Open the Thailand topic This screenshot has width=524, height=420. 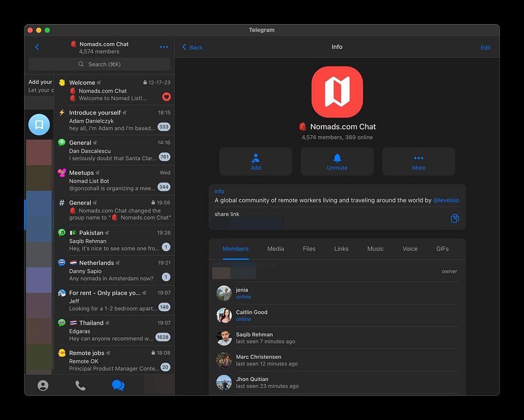pyautogui.click(x=114, y=330)
